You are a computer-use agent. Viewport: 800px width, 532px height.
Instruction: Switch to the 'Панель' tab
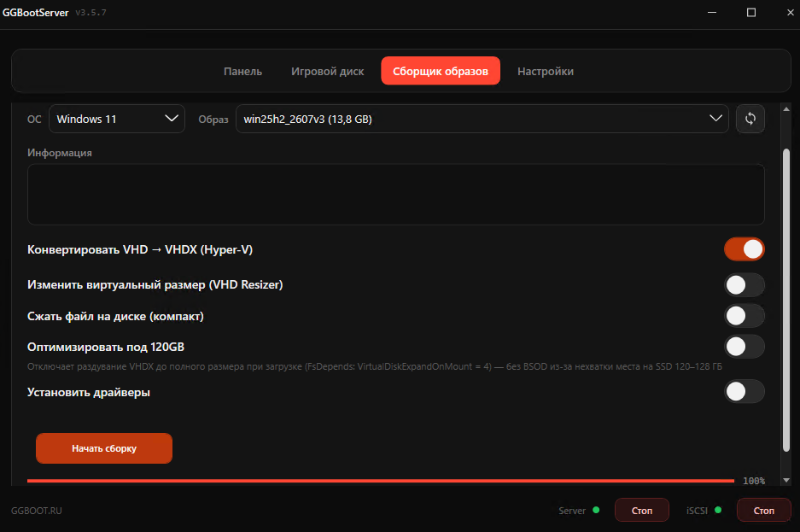[x=242, y=72]
